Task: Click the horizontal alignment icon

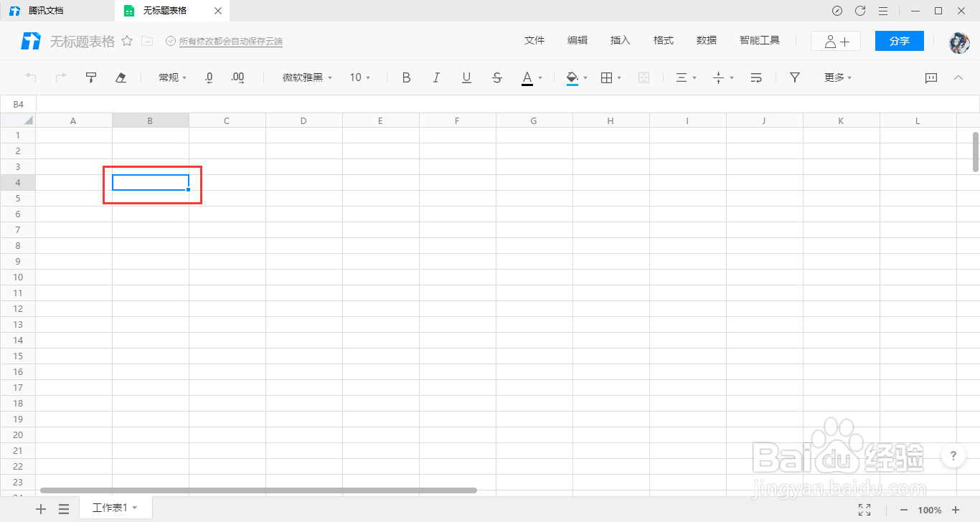Action: (x=682, y=77)
